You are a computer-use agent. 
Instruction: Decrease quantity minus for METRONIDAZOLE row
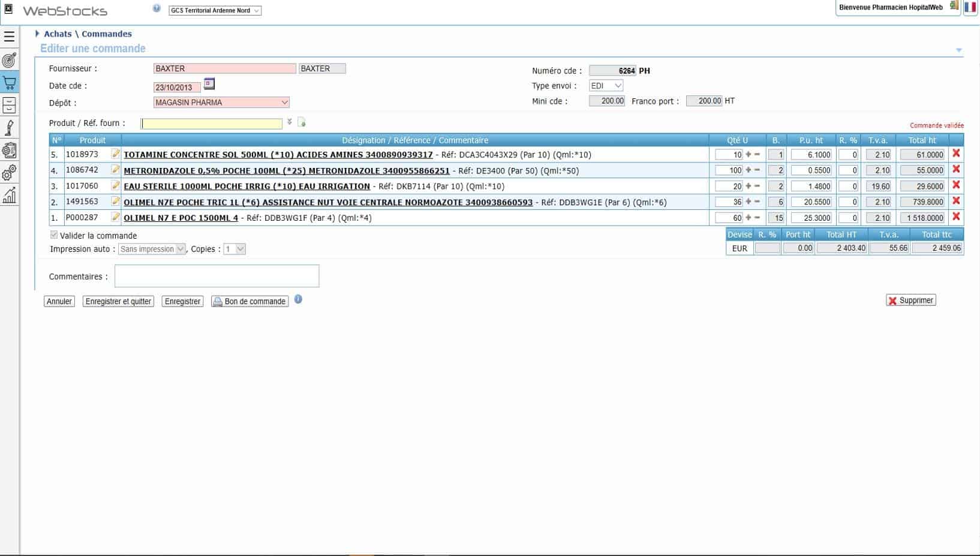(757, 170)
